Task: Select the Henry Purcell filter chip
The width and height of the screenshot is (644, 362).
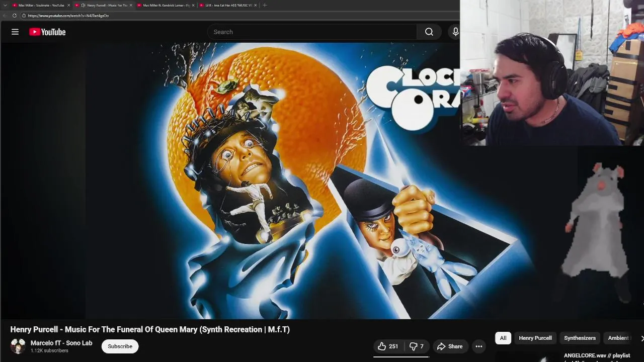Action: pyautogui.click(x=535, y=338)
